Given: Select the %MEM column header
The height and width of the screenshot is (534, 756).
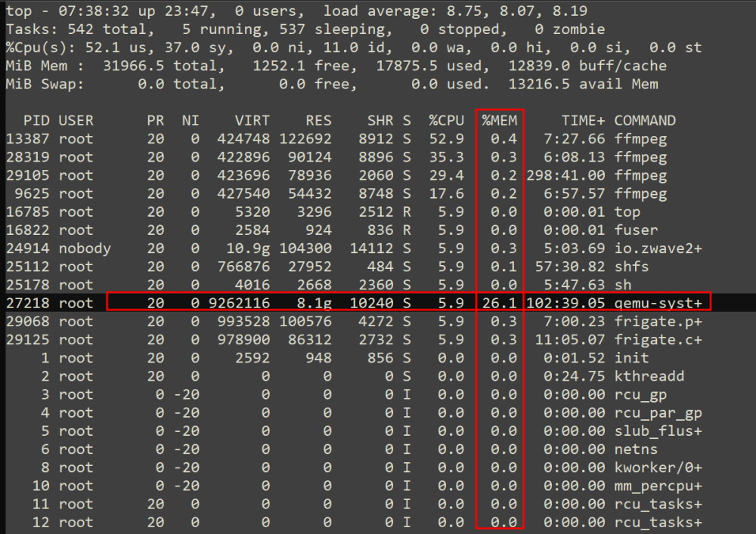Looking at the screenshot, I should (500, 120).
